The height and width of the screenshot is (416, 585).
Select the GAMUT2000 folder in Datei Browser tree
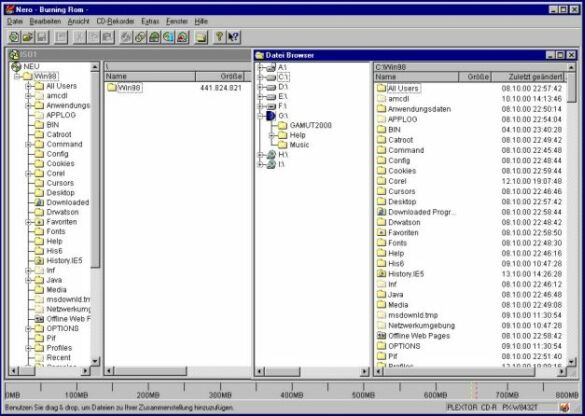tap(305, 125)
